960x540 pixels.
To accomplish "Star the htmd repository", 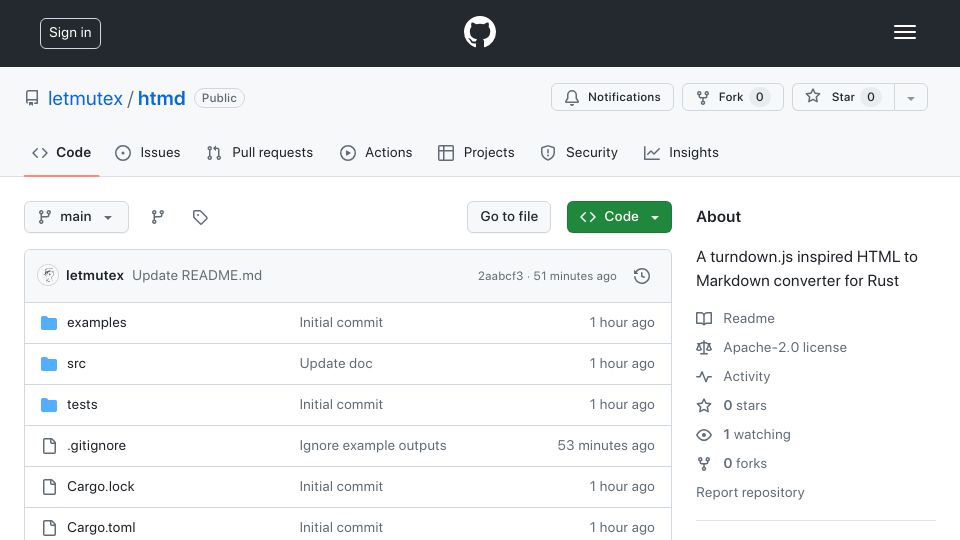I will coord(843,97).
